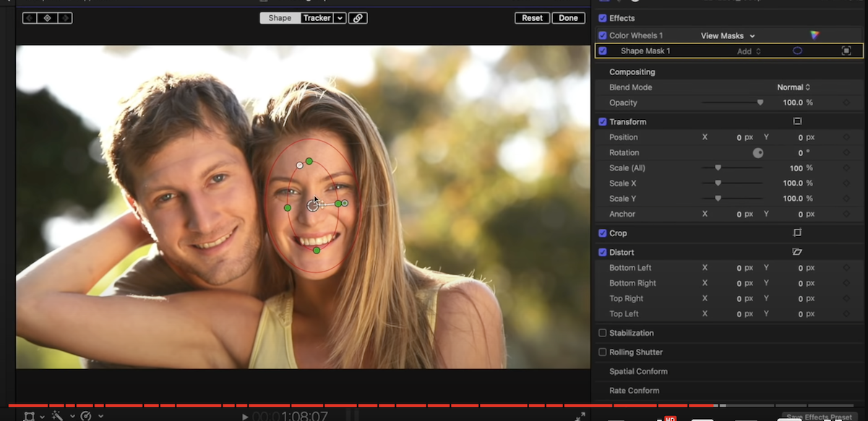The height and width of the screenshot is (421, 868).
Task: Open the Blend Mode Normal dropdown
Action: 794,87
